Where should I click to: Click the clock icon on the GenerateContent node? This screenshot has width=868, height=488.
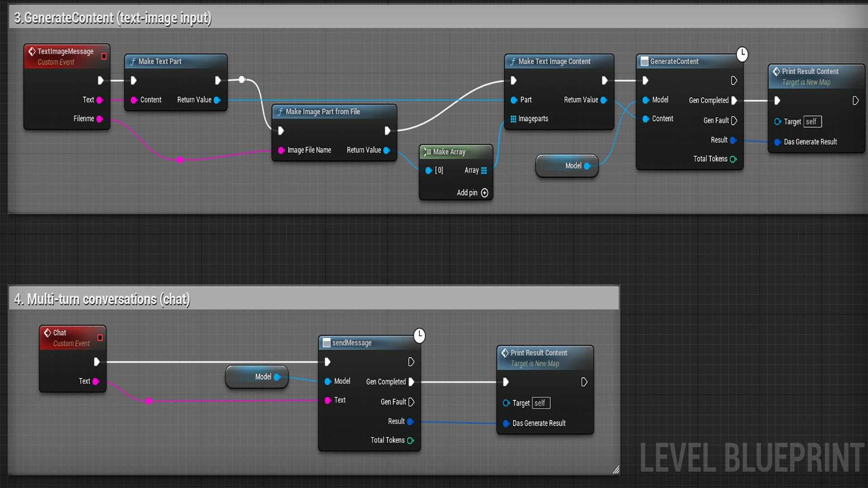pyautogui.click(x=742, y=54)
